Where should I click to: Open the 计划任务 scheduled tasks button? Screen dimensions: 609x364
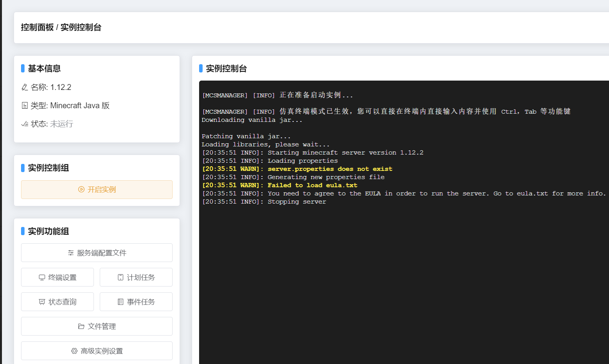[136, 277]
